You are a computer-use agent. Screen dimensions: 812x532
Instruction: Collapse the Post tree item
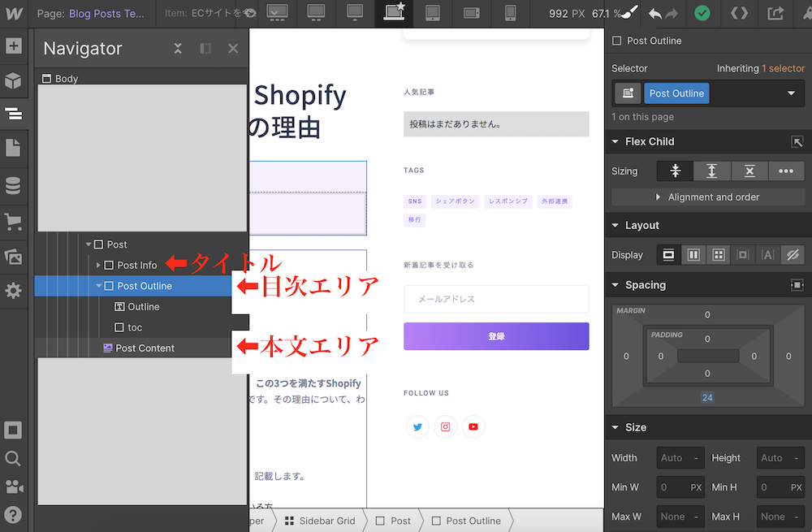click(x=89, y=244)
